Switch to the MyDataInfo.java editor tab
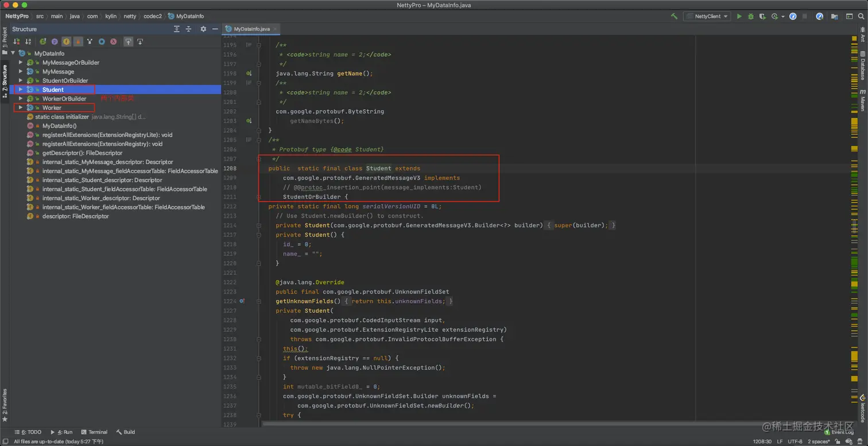This screenshot has height=446, width=868. tap(251, 29)
